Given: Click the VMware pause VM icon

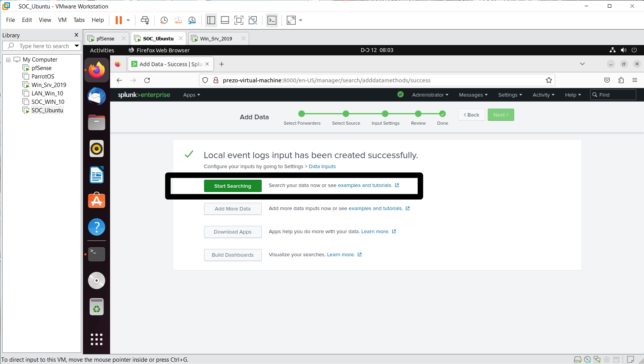Looking at the screenshot, I should 119,20.
